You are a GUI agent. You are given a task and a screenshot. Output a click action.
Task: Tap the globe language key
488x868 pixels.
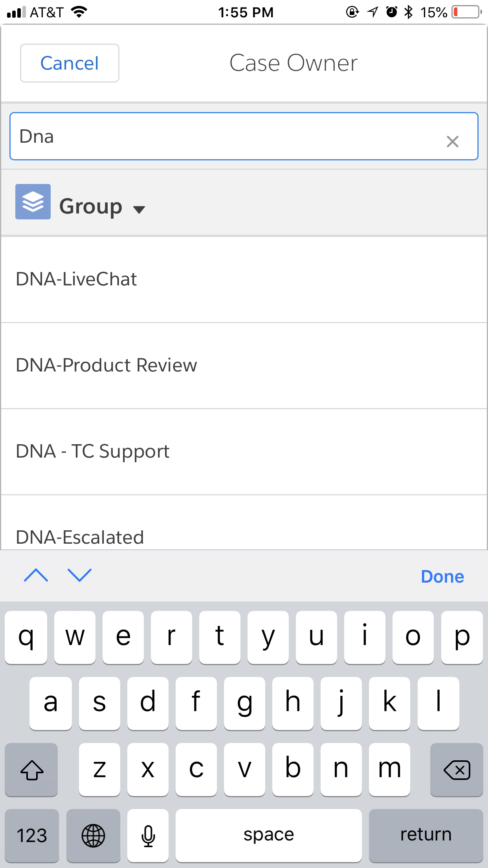[x=93, y=835]
